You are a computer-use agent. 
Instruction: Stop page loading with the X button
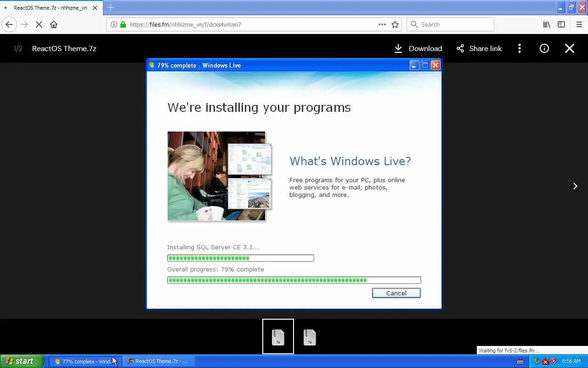point(39,24)
